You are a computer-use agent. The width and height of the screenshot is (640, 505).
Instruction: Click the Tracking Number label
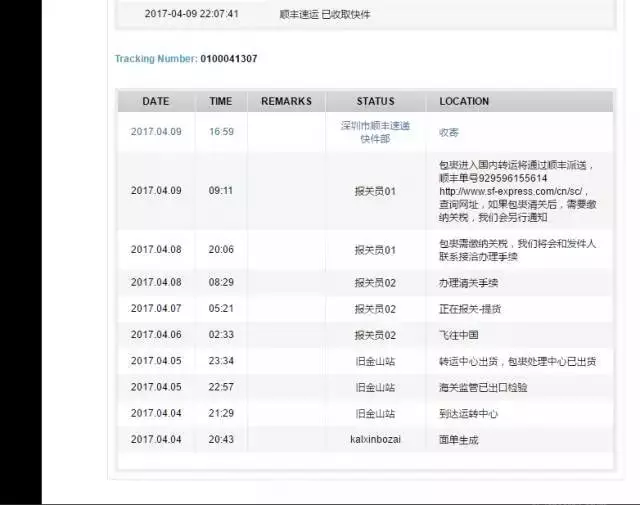156,59
